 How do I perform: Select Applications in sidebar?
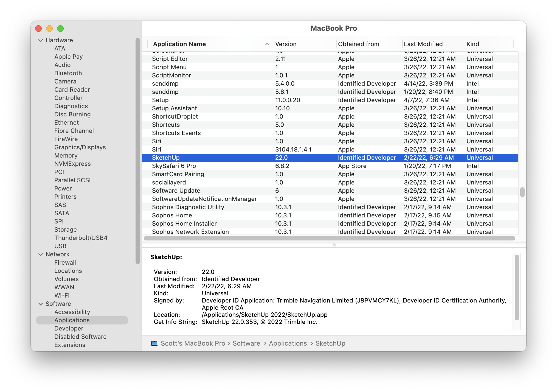pos(82,320)
